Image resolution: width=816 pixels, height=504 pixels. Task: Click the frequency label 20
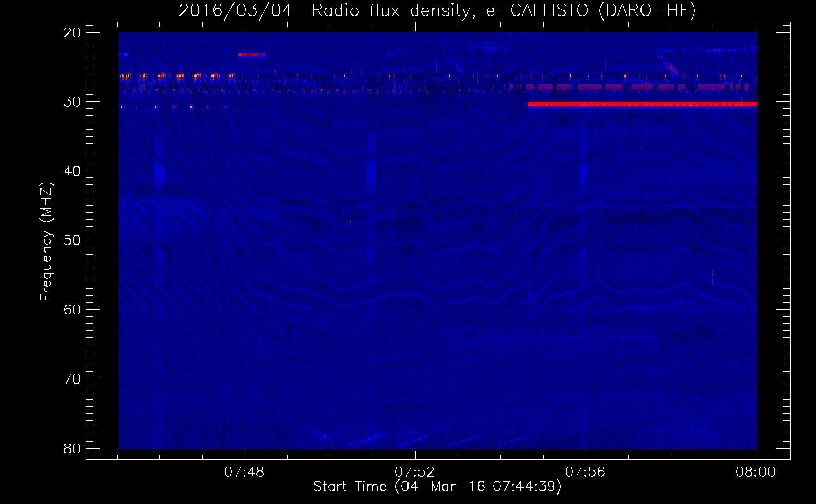(72, 33)
